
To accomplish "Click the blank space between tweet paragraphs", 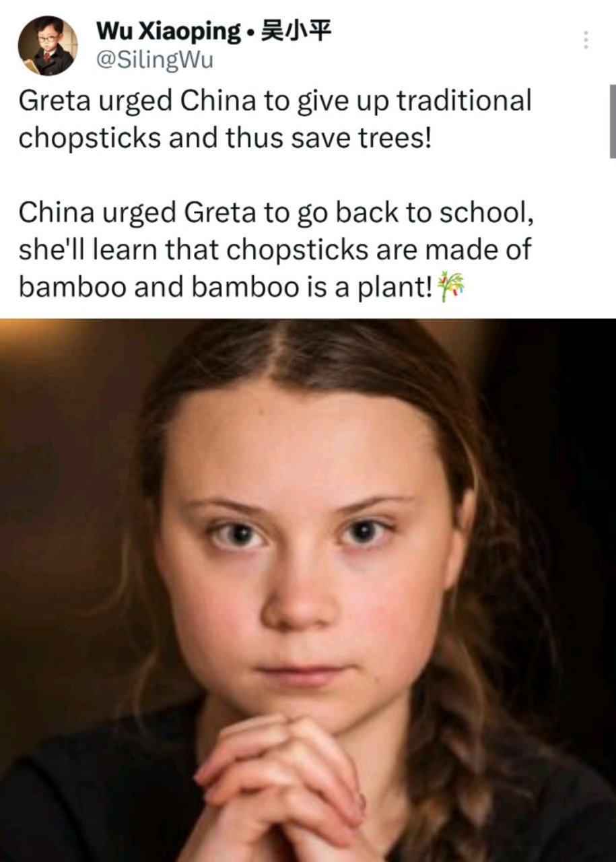I will (275, 175).
